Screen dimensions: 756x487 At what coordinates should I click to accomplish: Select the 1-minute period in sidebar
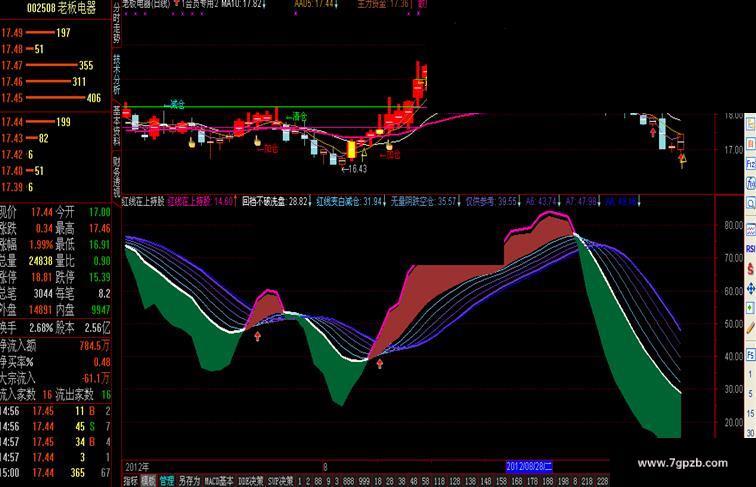[750, 374]
